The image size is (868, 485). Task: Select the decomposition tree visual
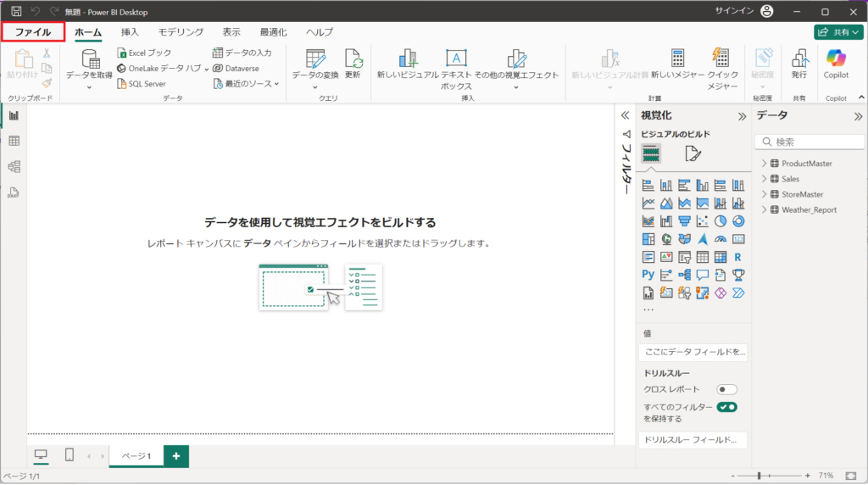(684, 275)
